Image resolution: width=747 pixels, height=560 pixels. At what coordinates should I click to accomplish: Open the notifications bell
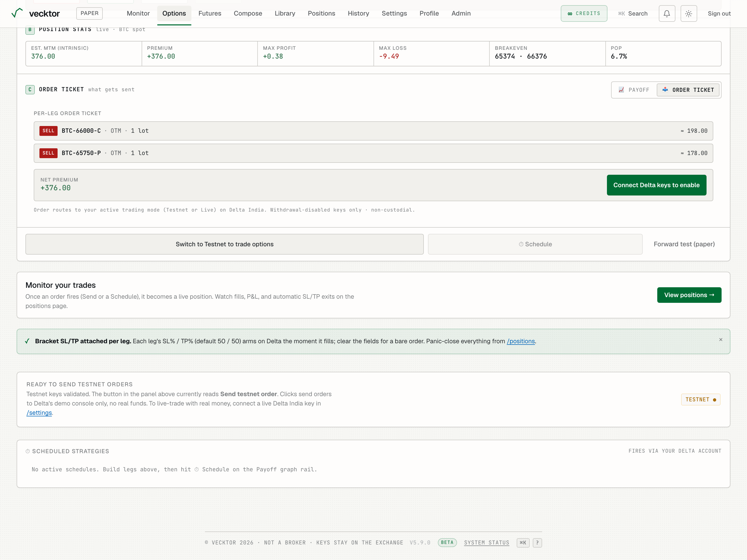667,13
